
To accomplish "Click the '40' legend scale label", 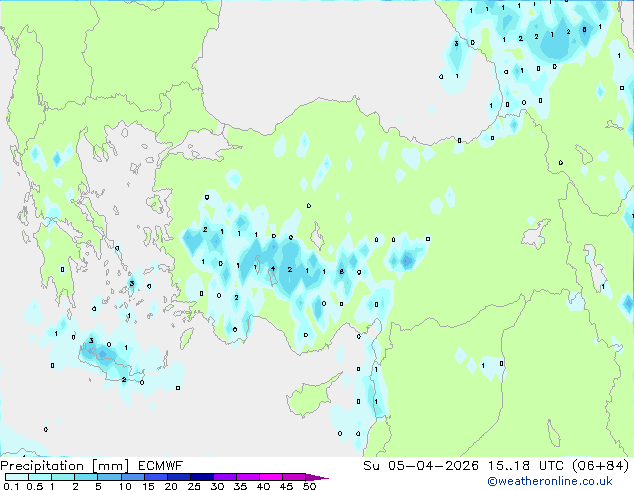I will coord(263,486).
